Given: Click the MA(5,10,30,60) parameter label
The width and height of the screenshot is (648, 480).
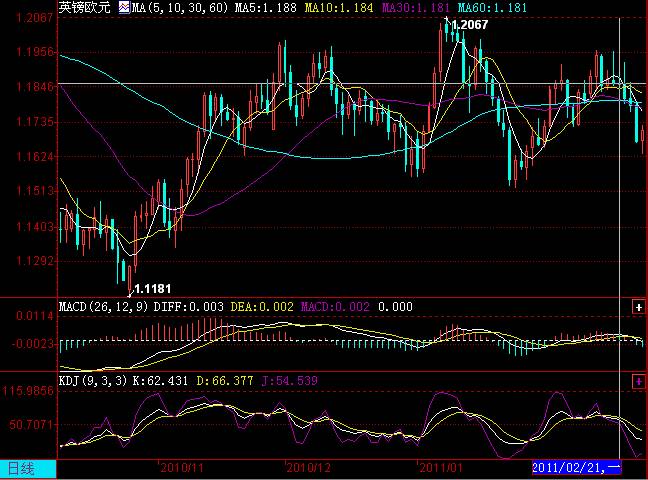Looking at the screenshot, I should (x=180, y=7).
